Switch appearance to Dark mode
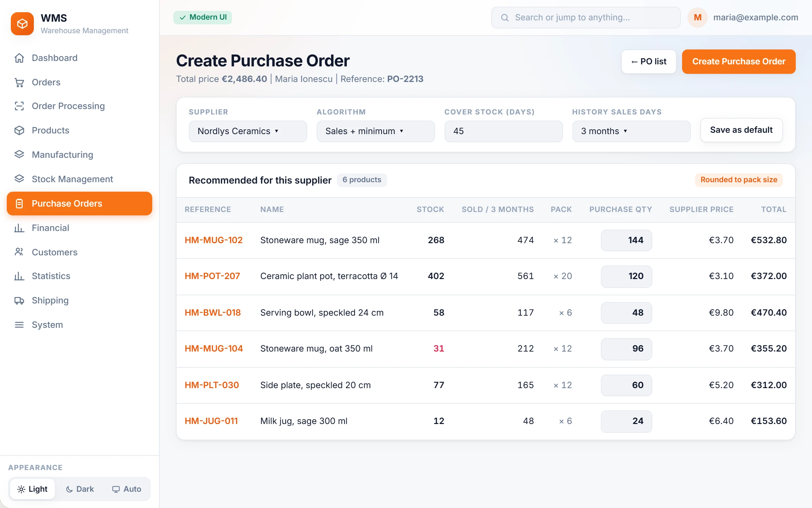Screen dimensions: 812x508 click(x=80, y=489)
